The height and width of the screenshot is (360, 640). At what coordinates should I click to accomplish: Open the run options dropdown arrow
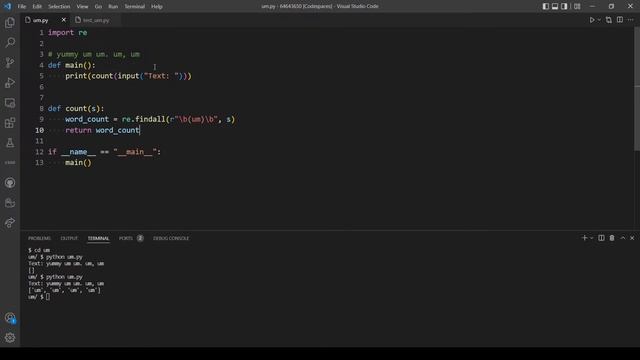pyautogui.click(x=599, y=20)
